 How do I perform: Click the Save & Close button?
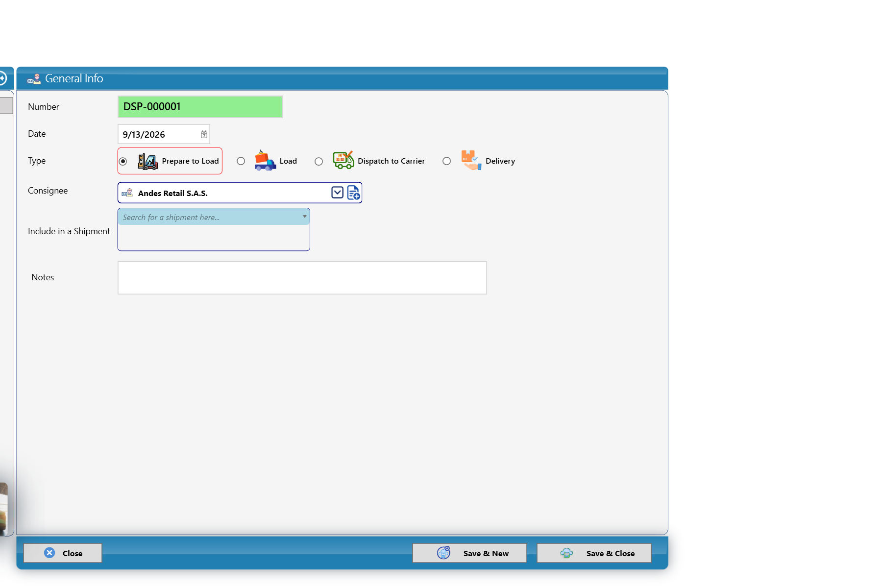594,553
